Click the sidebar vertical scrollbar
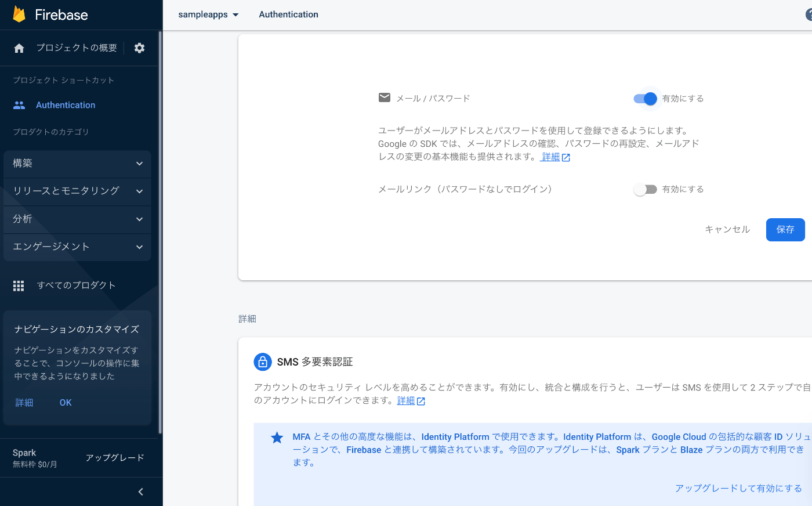Image resolution: width=812 pixels, height=506 pixels. click(160, 232)
